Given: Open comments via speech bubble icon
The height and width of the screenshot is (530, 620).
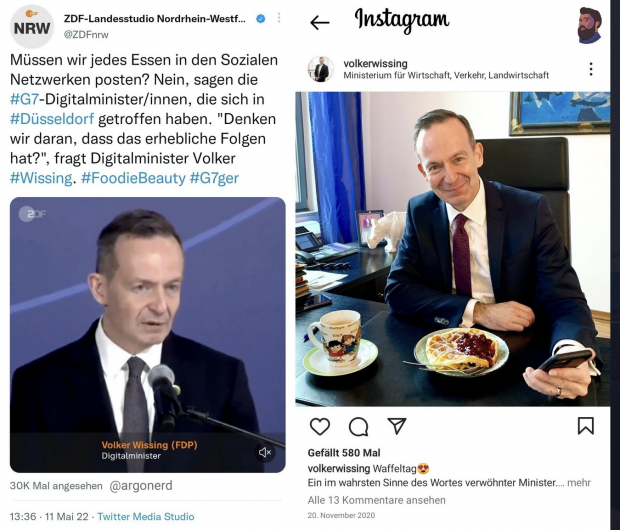Looking at the screenshot, I should point(359,427).
